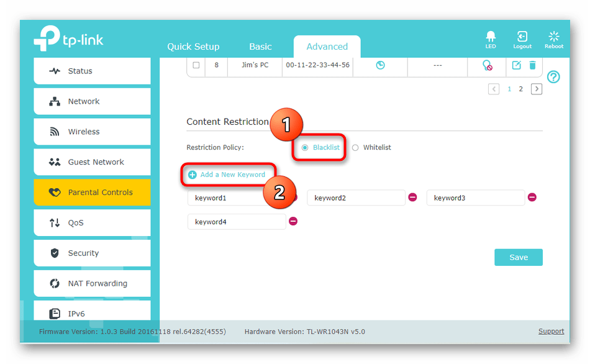The image size is (590, 364).
Task: Check the box for Jim's PC row
Action: (x=196, y=65)
